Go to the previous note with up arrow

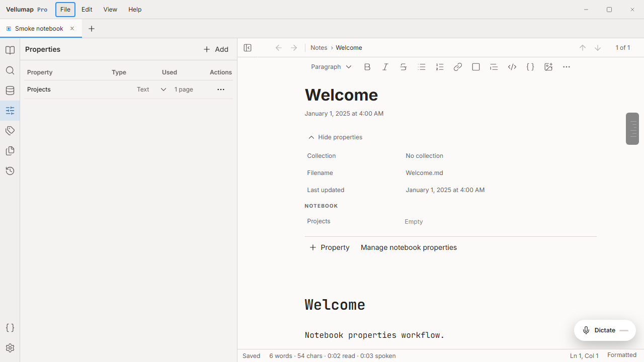[583, 48]
